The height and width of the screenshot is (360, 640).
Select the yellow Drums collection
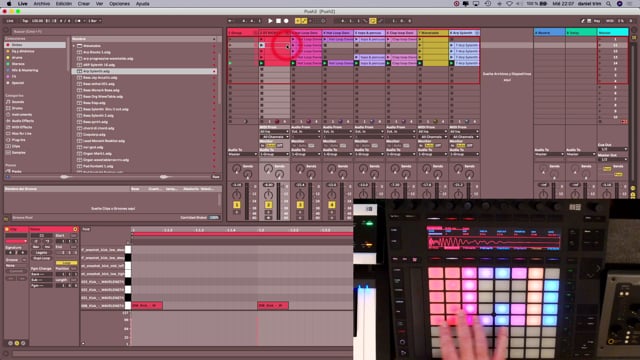18,58
